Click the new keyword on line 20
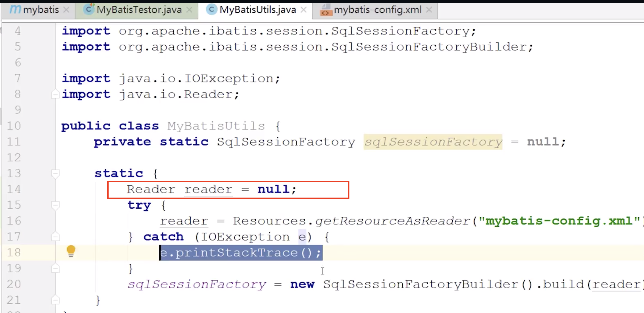The width and height of the screenshot is (644, 313). 302,284
